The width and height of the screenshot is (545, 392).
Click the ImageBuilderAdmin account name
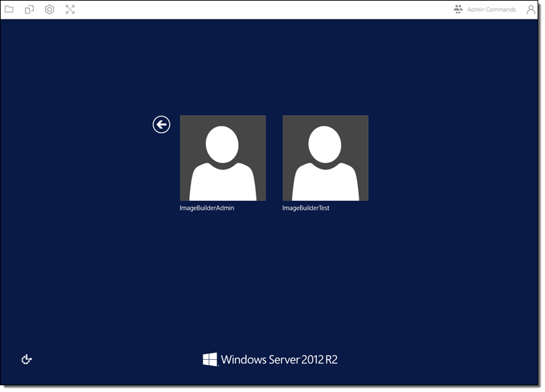(207, 208)
